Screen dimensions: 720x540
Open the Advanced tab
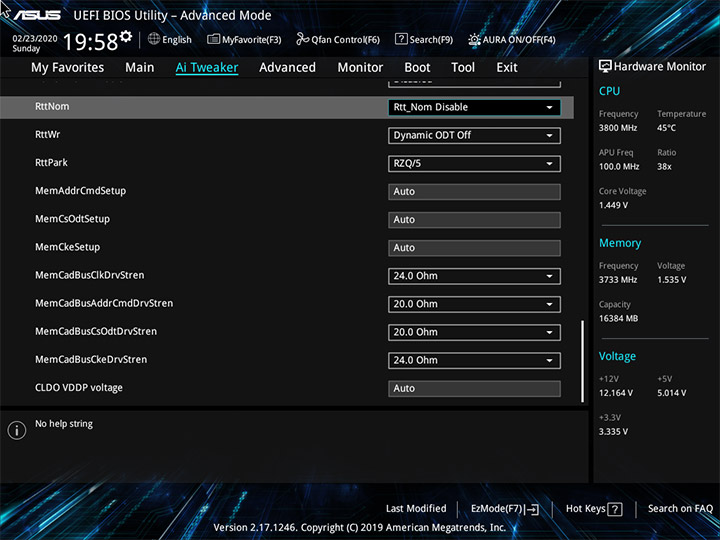287,68
